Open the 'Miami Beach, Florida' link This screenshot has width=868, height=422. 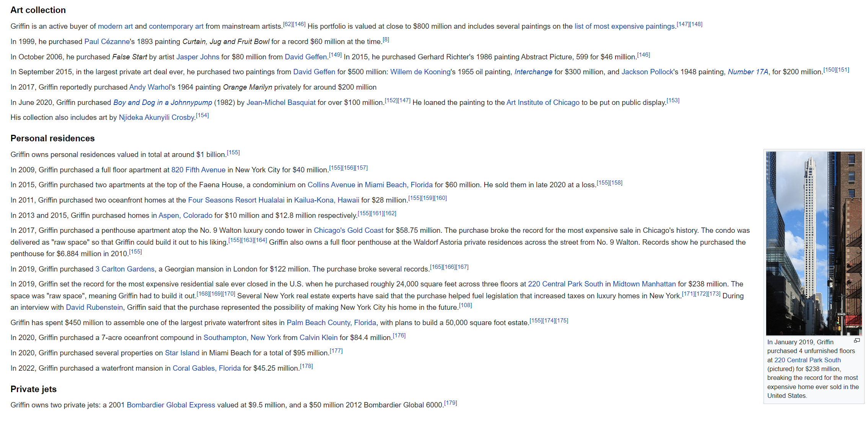(399, 185)
